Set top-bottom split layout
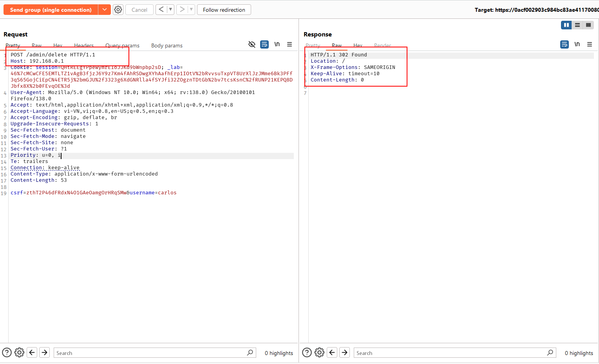Viewport: 599px width, 364px height. (577, 25)
